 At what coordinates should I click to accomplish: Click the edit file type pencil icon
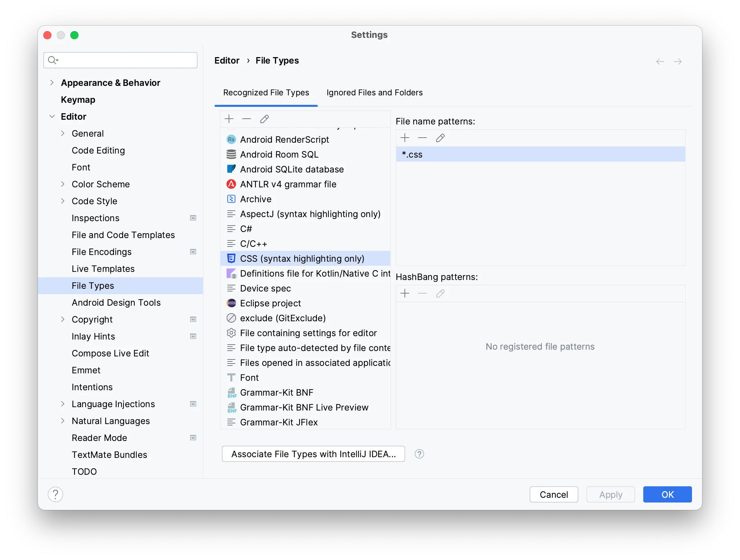[264, 119]
